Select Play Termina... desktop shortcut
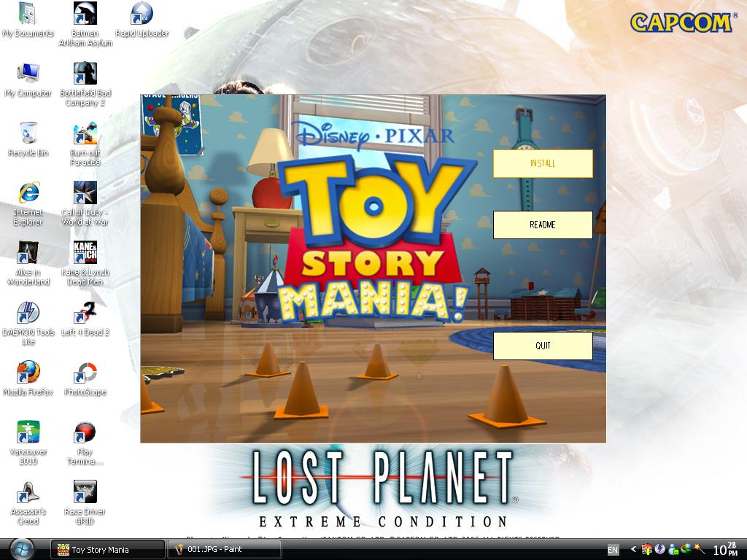Image resolution: width=747 pixels, height=560 pixels. point(85,443)
